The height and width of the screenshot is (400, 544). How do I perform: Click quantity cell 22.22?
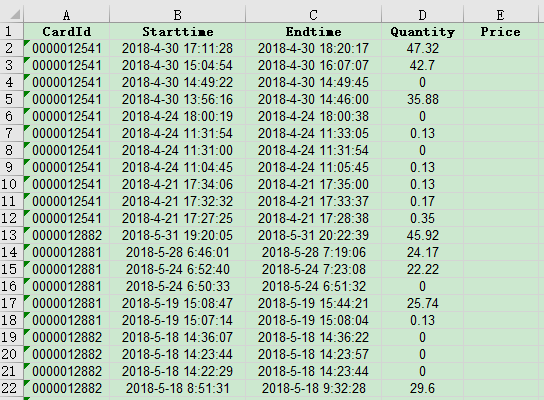(x=422, y=269)
